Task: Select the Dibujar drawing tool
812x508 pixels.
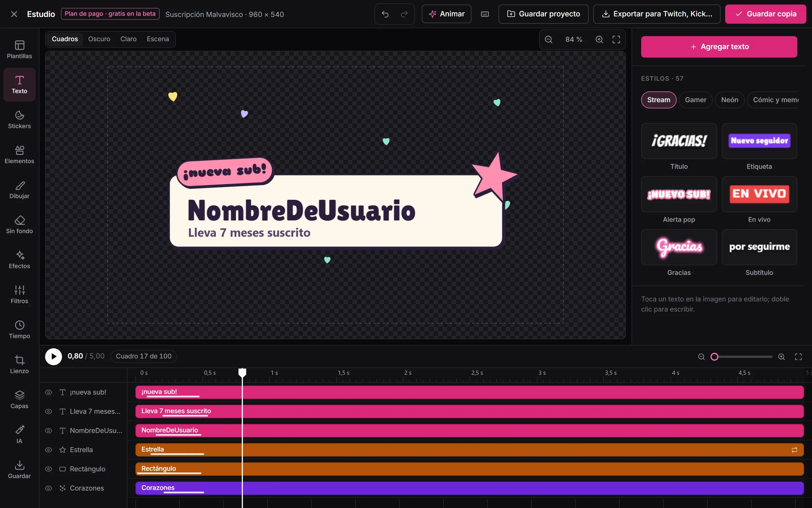Action: click(19, 190)
